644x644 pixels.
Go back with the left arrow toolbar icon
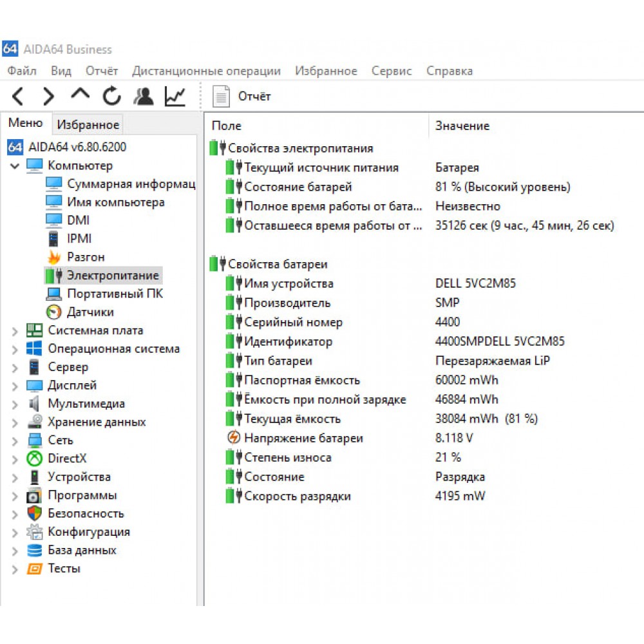point(17,97)
